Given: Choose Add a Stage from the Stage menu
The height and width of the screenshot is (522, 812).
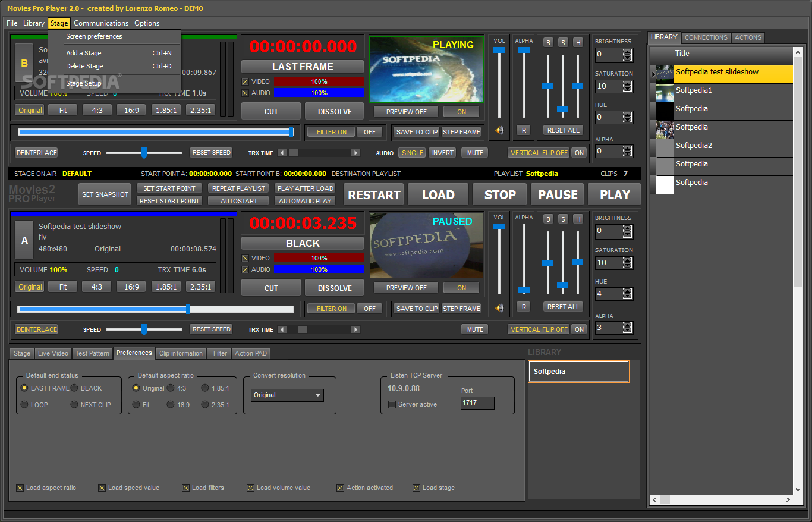Looking at the screenshot, I should pos(115,53).
